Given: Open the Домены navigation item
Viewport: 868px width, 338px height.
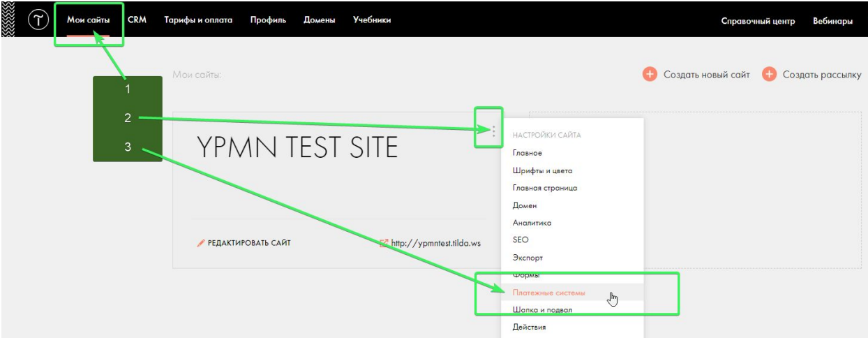Looking at the screenshot, I should pyautogui.click(x=319, y=20).
